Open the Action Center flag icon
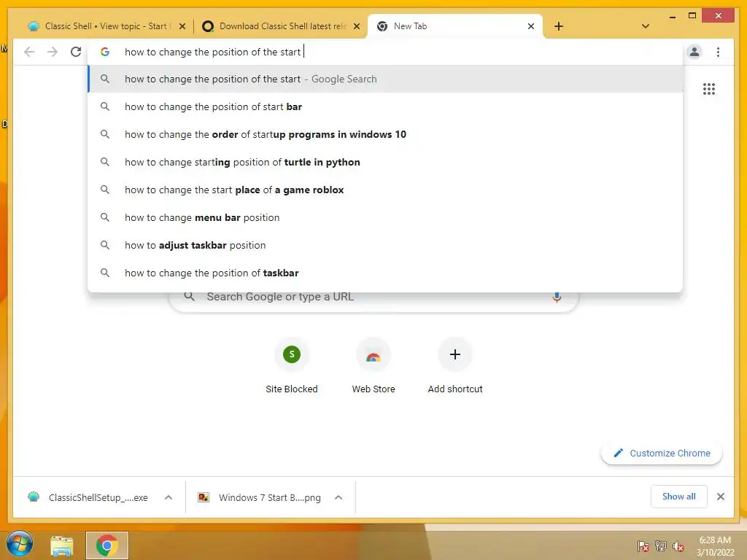The width and height of the screenshot is (747, 560). click(x=643, y=545)
